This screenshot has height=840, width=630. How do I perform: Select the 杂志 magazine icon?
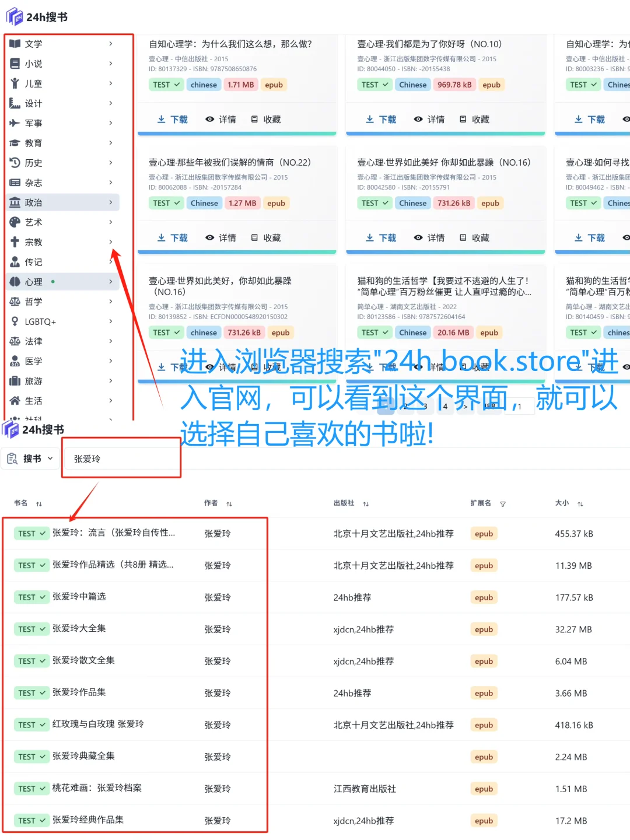tap(15, 183)
